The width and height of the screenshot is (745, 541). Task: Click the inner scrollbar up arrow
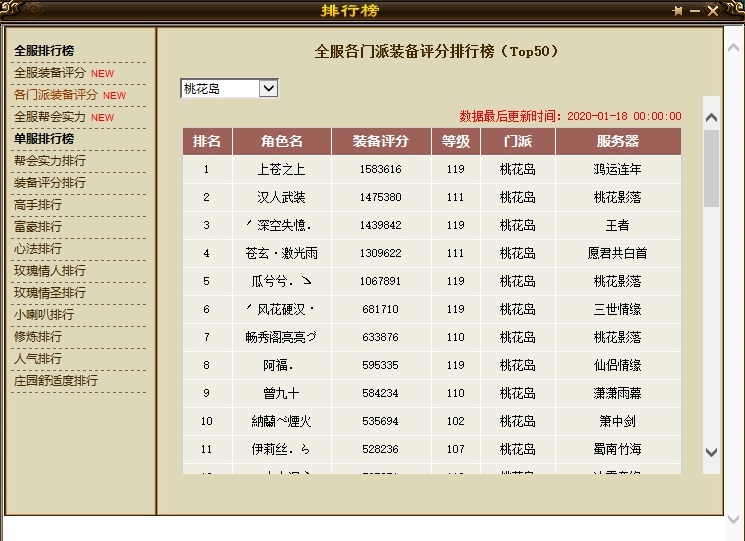point(711,117)
